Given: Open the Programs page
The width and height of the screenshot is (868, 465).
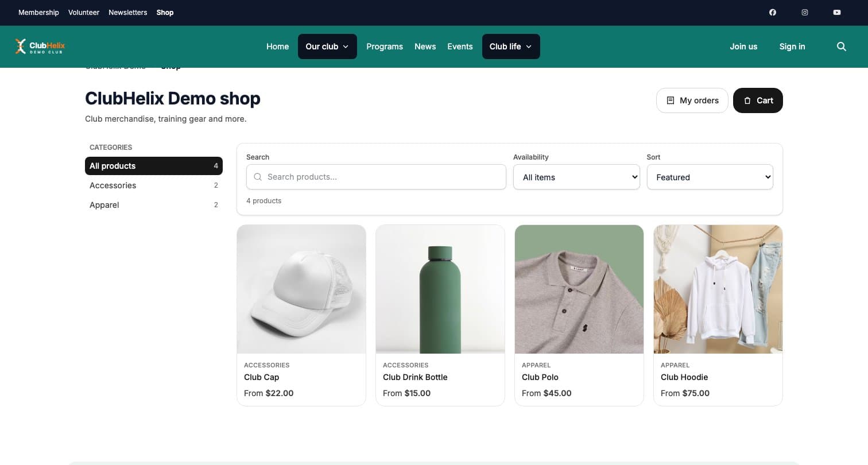Looking at the screenshot, I should pos(385,46).
